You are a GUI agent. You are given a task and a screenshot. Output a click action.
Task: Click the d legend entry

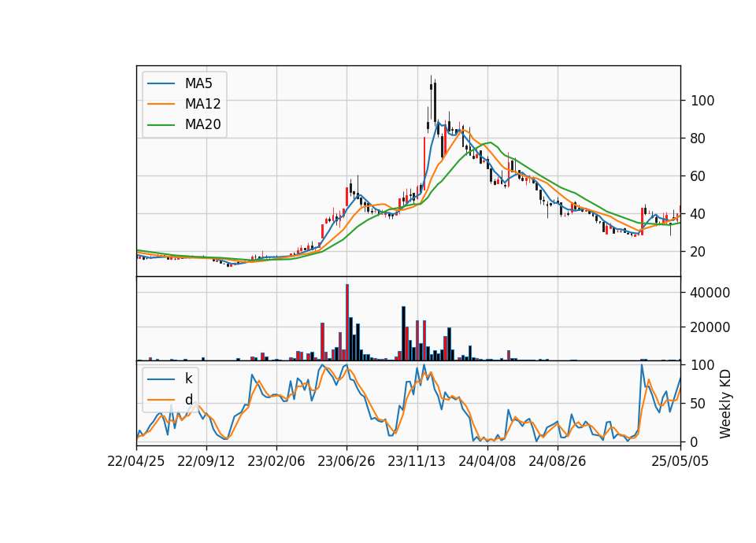coord(170,400)
